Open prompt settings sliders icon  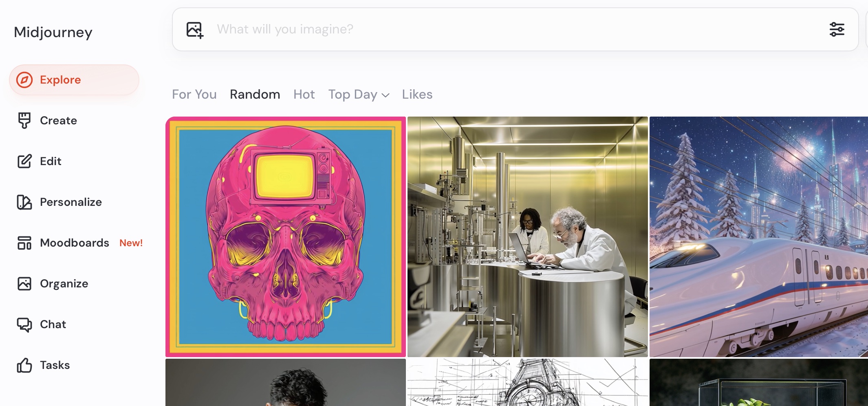pyautogui.click(x=837, y=29)
